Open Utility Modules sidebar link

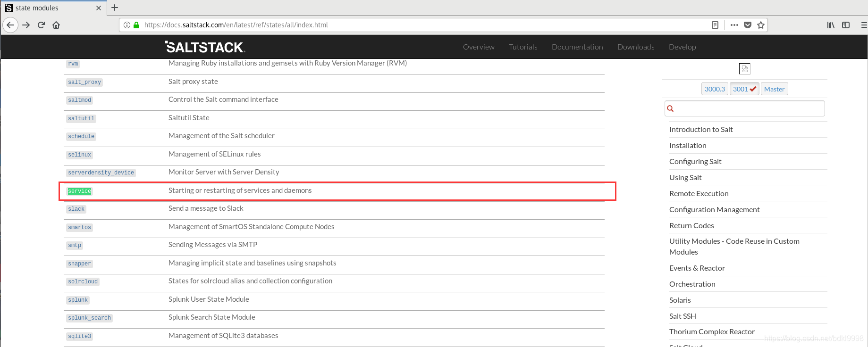pos(734,247)
